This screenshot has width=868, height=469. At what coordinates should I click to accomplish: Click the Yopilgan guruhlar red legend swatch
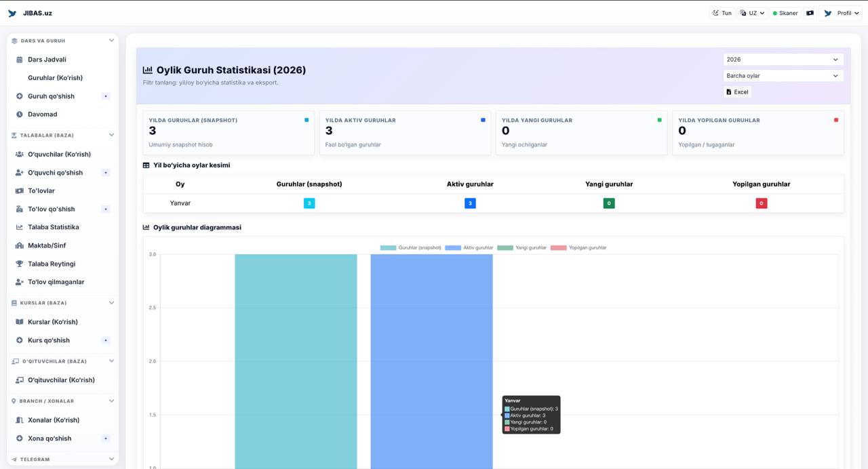(558, 248)
